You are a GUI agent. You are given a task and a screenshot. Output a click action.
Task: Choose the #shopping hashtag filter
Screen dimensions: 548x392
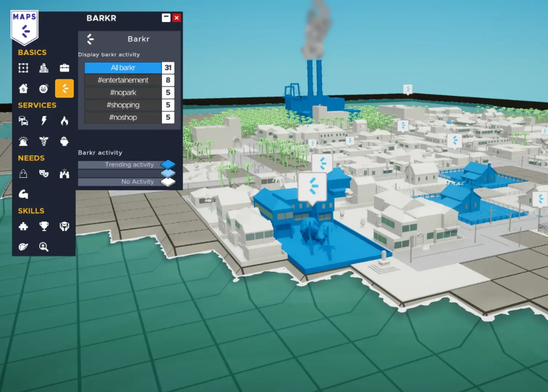[123, 105]
